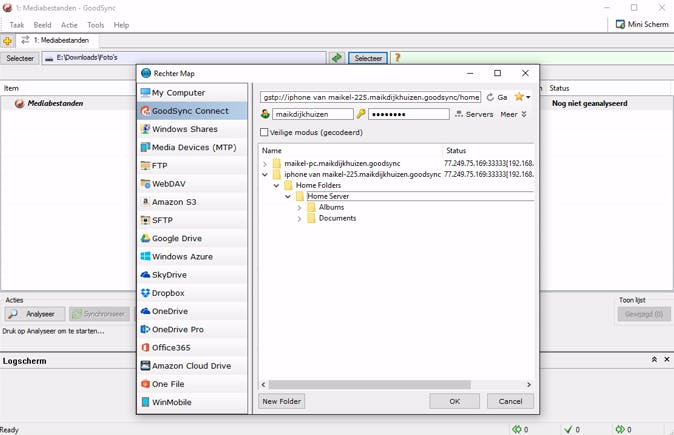
Task: Cancel the Rechter Map dialog
Action: tap(510, 401)
